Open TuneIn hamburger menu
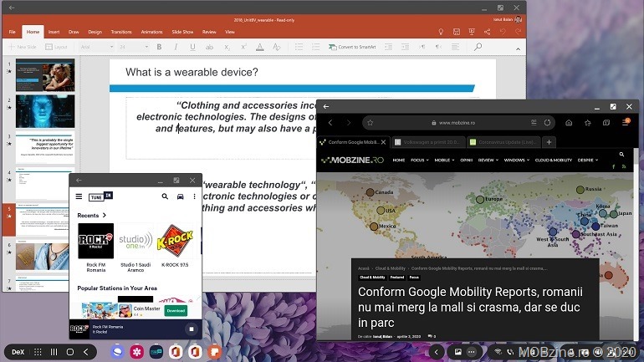 coord(79,196)
